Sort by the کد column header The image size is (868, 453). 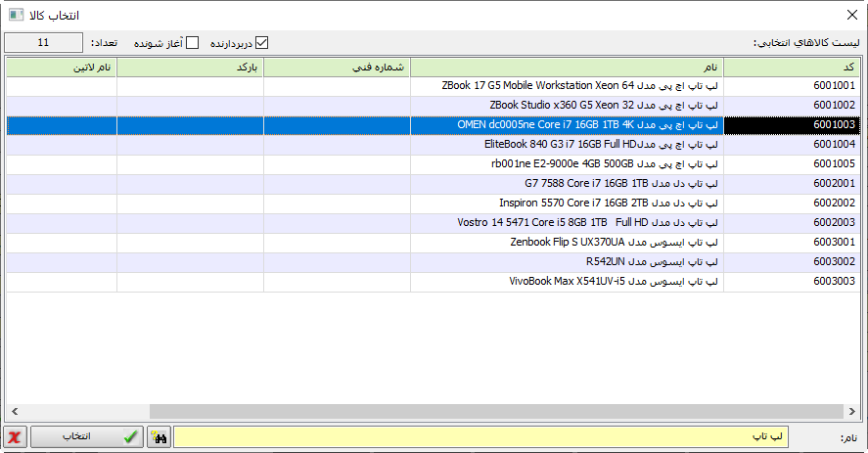tap(792, 68)
